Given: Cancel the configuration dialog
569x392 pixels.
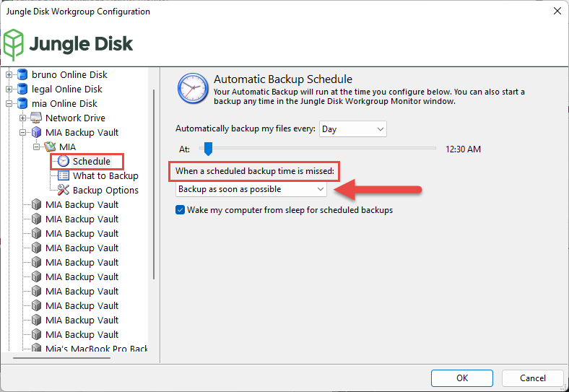Looking at the screenshot, I should point(532,378).
